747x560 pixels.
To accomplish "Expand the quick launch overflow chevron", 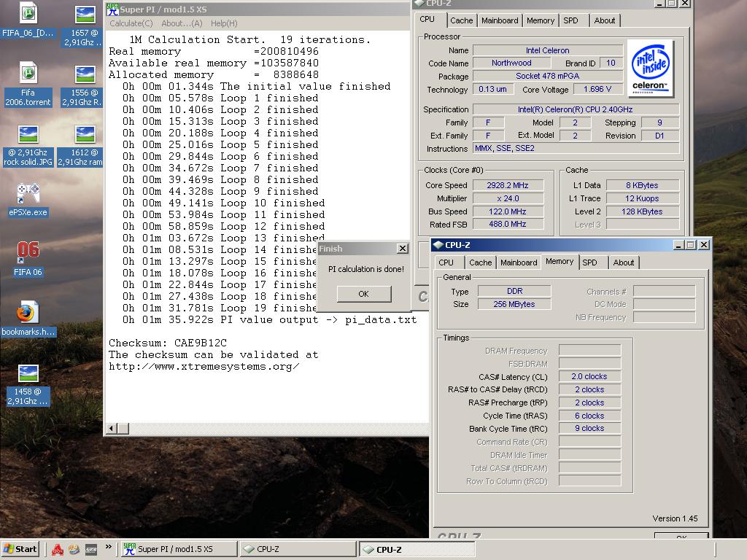I will coord(109,547).
